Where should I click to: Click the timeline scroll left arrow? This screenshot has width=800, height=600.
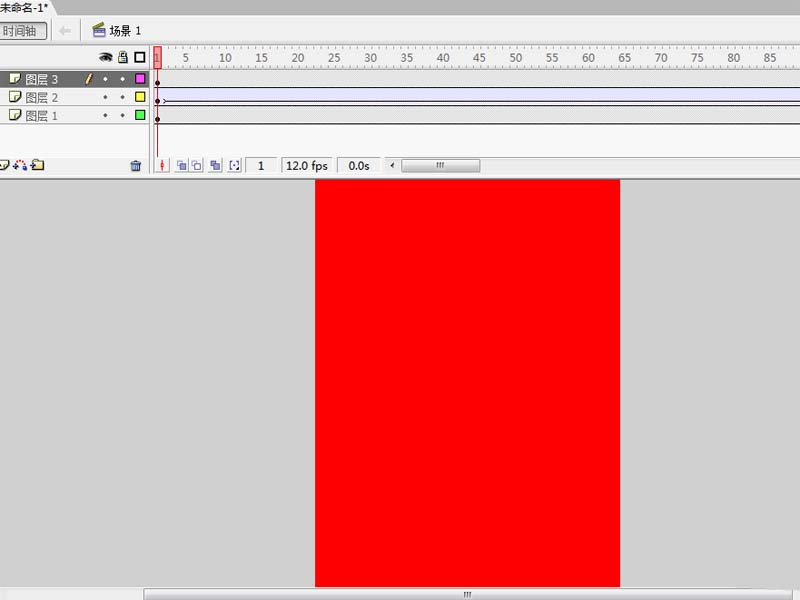(392, 165)
